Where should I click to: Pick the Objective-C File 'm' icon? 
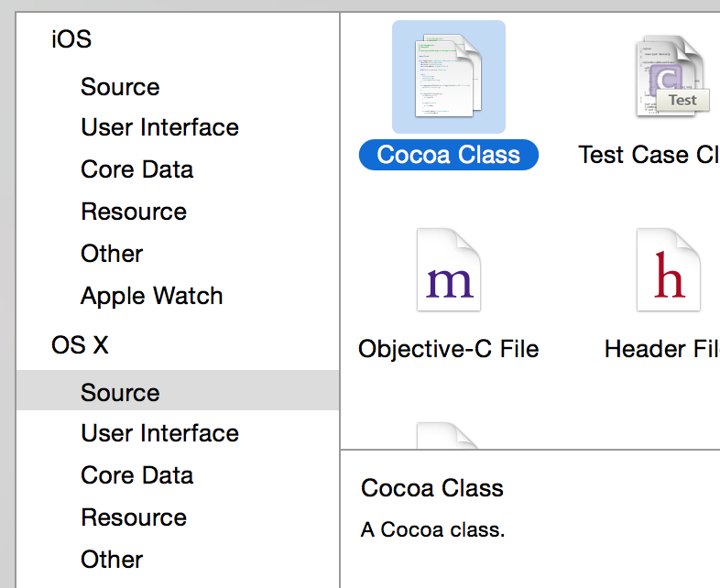tap(449, 272)
